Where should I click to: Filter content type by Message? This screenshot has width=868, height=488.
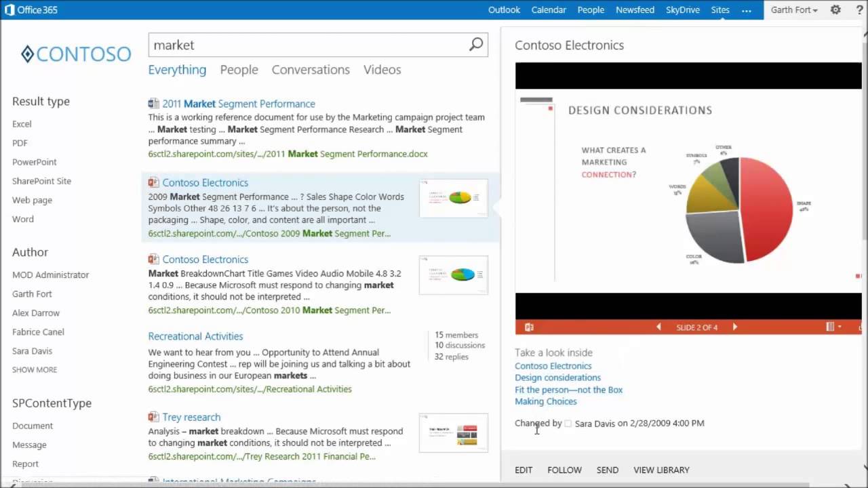29,445
